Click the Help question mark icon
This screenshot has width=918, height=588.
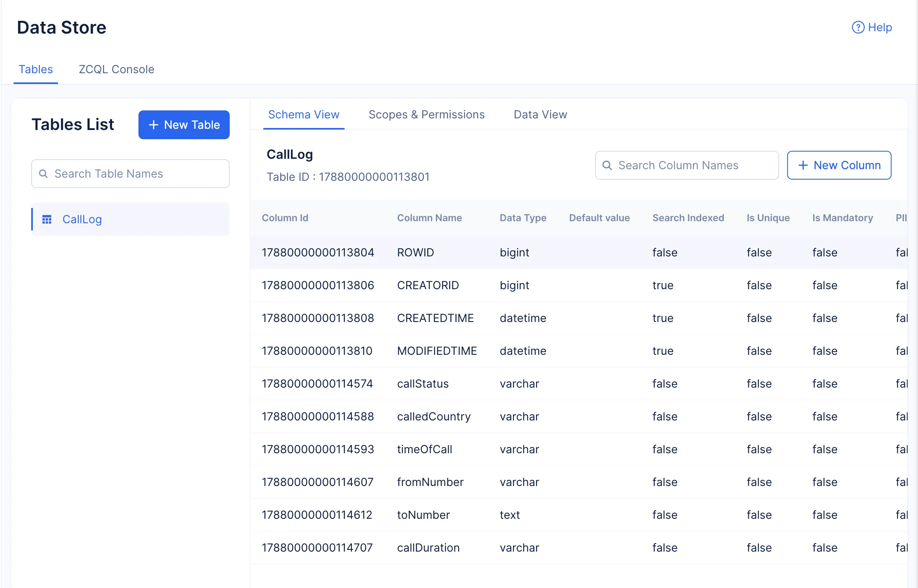pyautogui.click(x=858, y=27)
